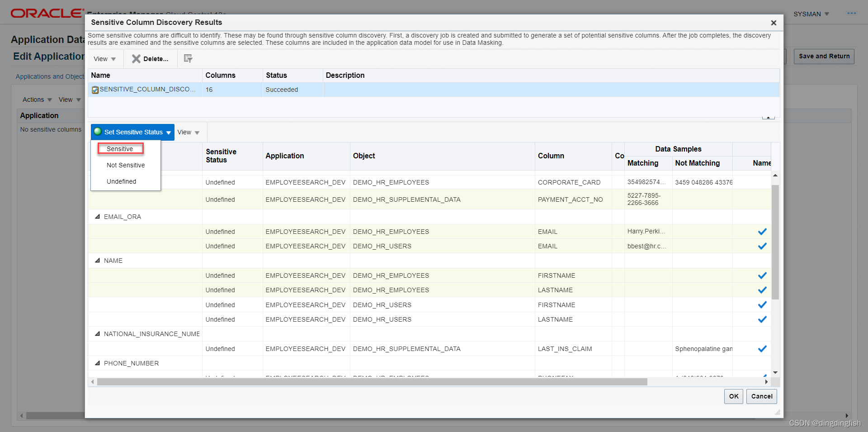Close the Sensitive Column Discovery Results dialog
868x432 pixels.
tap(774, 23)
